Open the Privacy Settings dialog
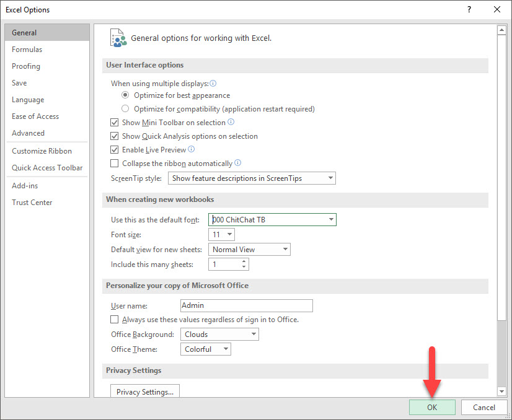 click(x=144, y=391)
